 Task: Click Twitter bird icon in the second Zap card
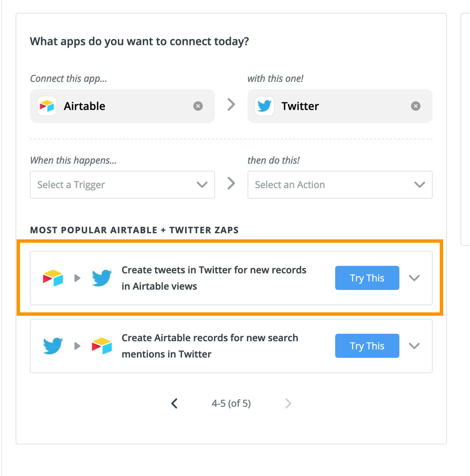tap(53, 346)
